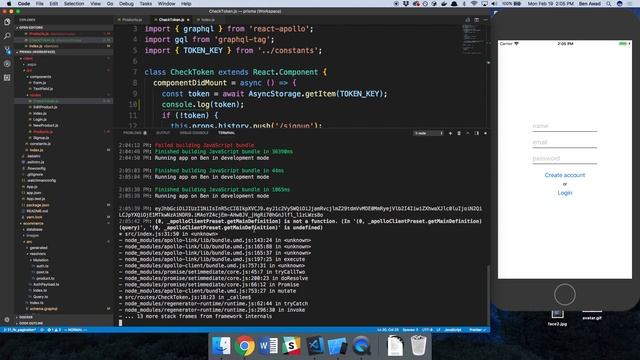Click the git branch in status bar
Screen dimensions: 640x360
pos(20,330)
